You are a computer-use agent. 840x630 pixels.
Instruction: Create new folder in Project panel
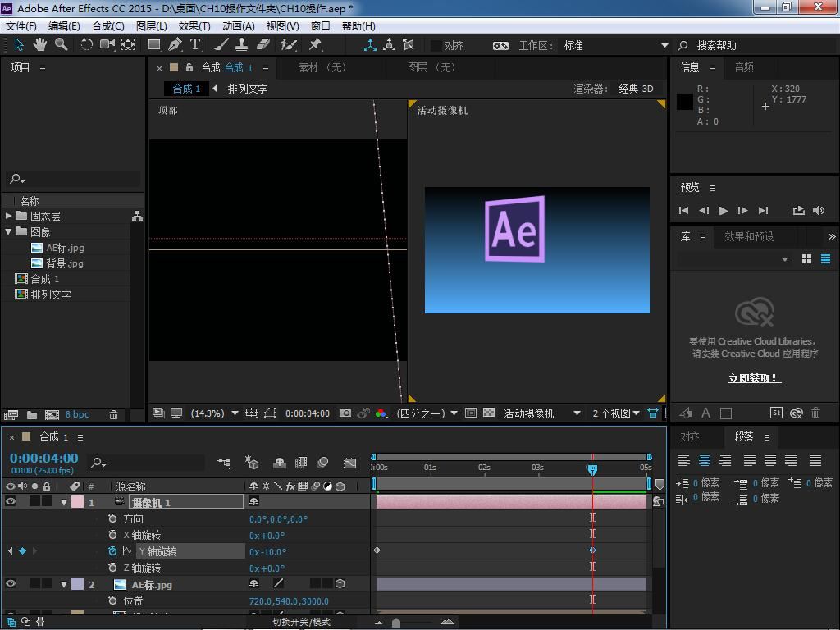click(32, 414)
